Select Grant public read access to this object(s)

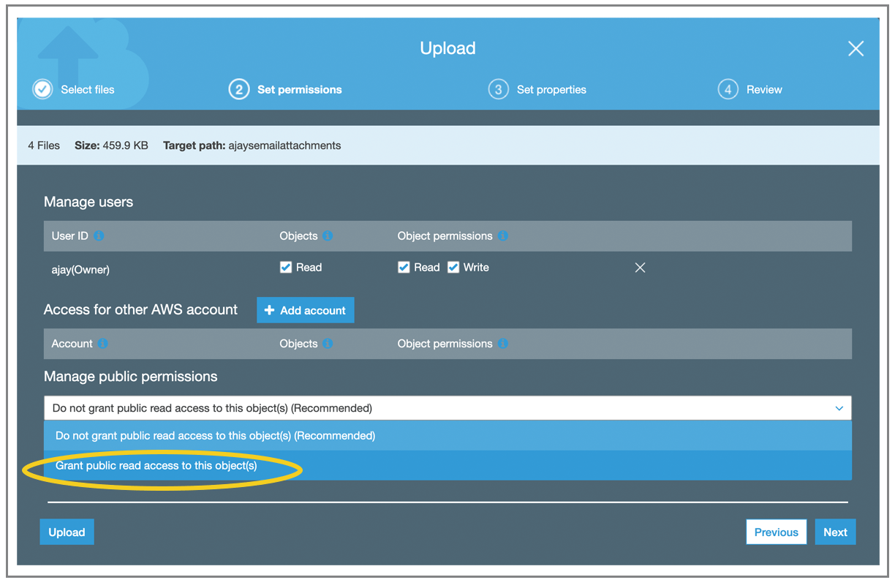pyautogui.click(x=447, y=465)
